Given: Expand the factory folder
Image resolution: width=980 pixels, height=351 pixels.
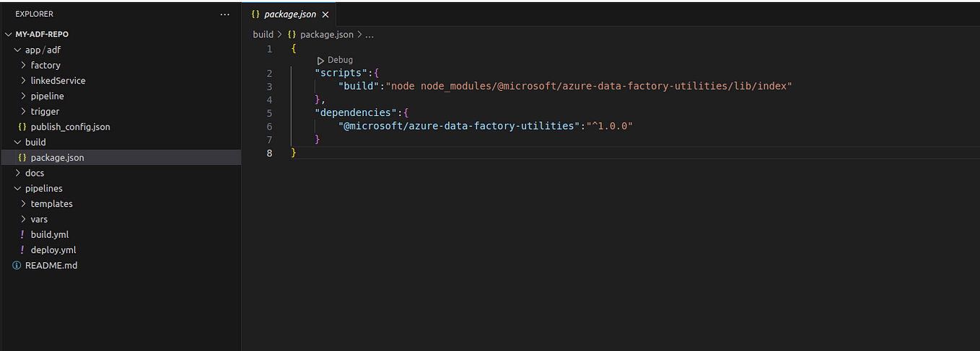Looking at the screenshot, I should (24, 66).
